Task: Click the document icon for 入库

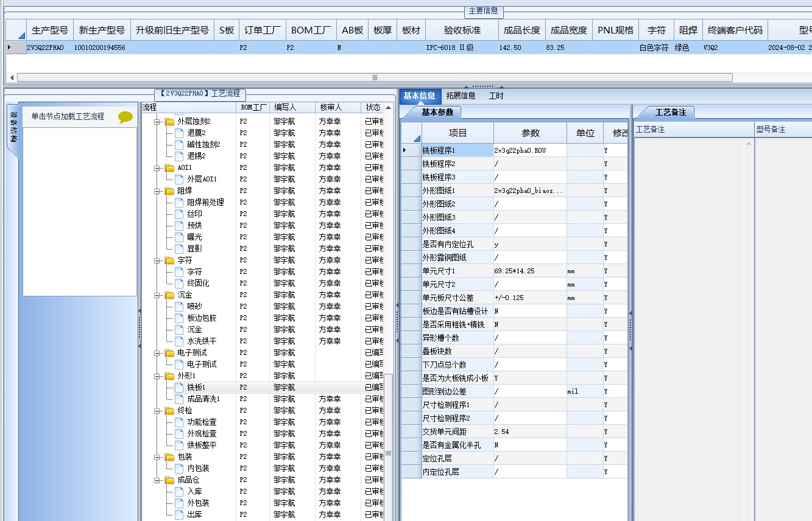Action: [x=179, y=492]
